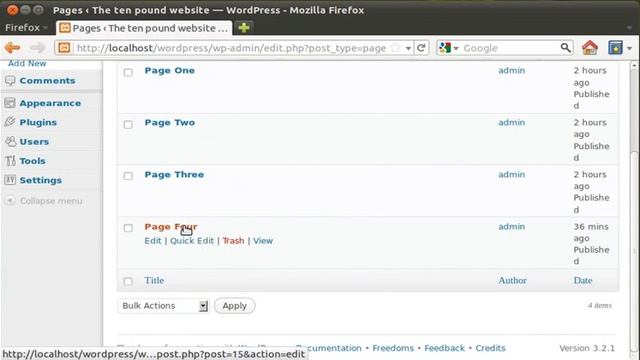Screen dimensions: 640x360
Task: Click the Appearance sidebar icon
Action: tap(10, 103)
